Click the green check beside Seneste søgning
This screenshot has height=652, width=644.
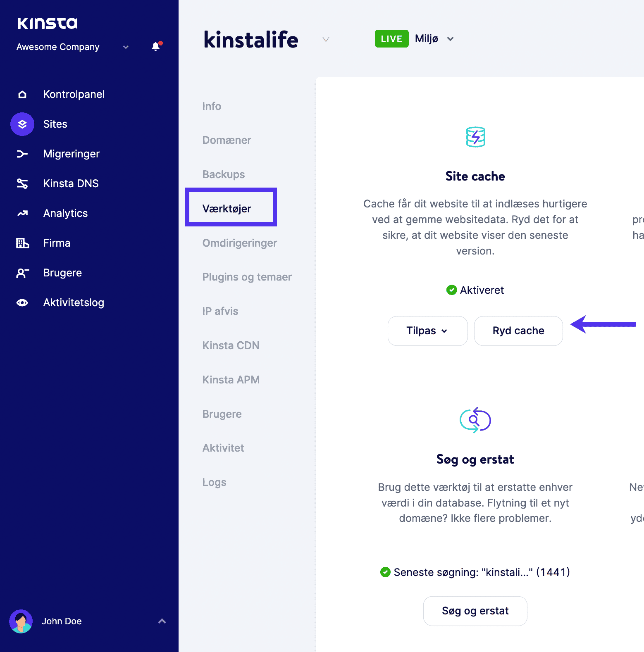coord(385,572)
